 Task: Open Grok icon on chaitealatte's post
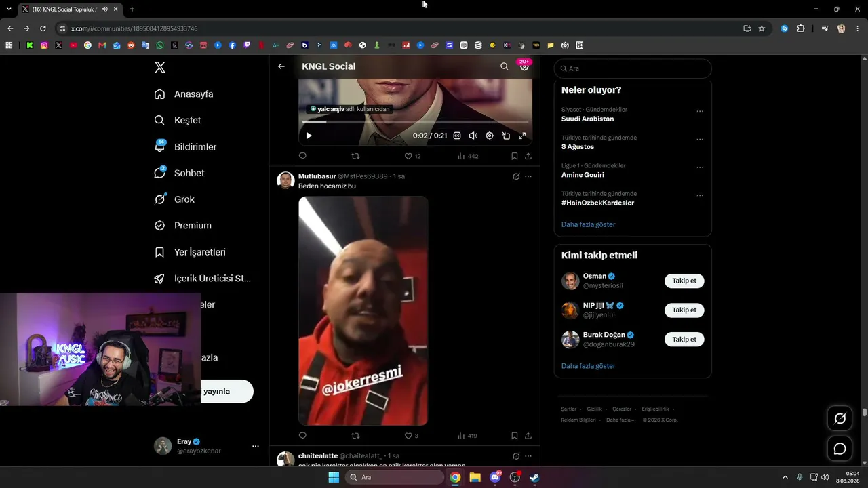click(516, 456)
